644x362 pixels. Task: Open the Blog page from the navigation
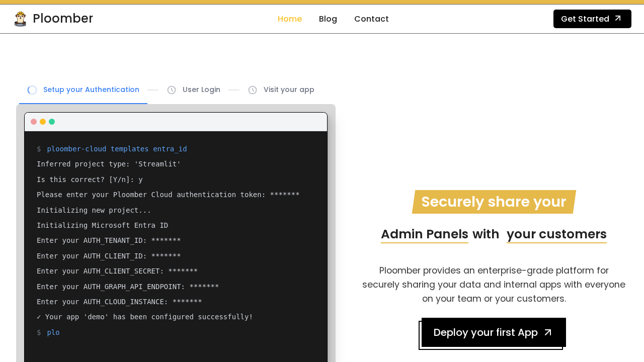[327, 19]
